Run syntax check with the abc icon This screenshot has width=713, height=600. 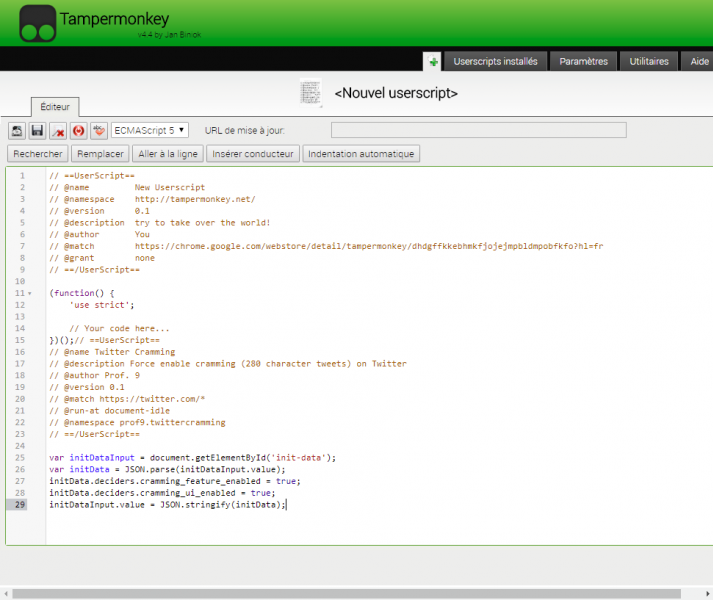click(99, 131)
